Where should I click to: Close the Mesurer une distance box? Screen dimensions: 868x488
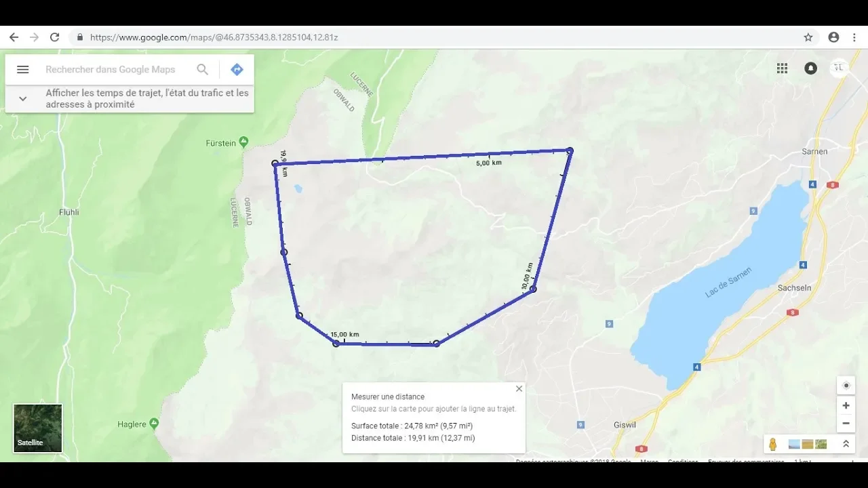pos(519,388)
